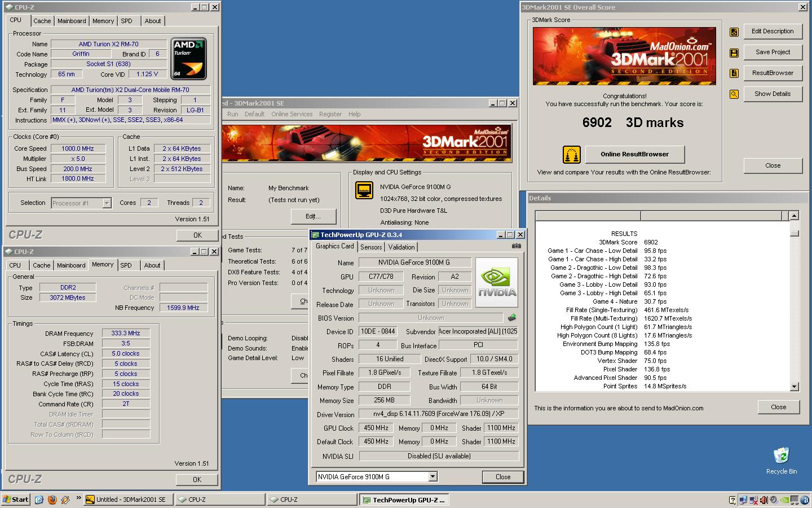Screen dimensions: 812x508
Task: Click the Core Speed 1000.0 MHz value
Action: click(x=78, y=148)
